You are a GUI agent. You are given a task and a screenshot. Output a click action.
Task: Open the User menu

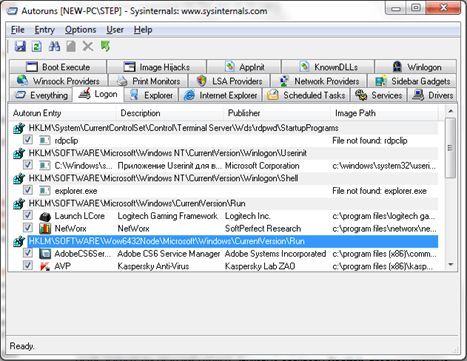(115, 30)
